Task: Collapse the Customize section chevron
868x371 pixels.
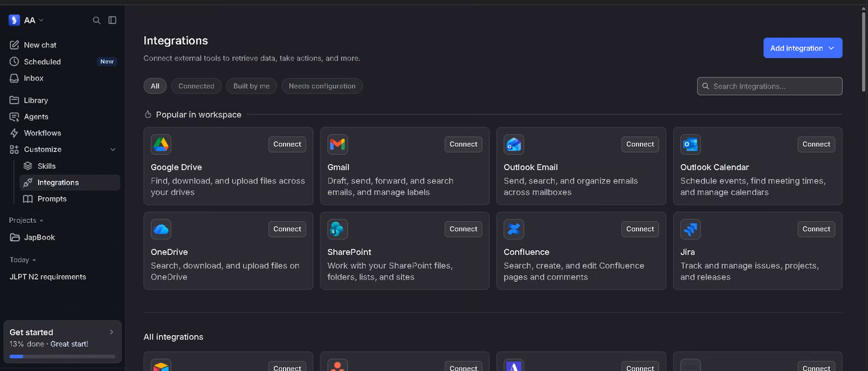Action: (113, 149)
